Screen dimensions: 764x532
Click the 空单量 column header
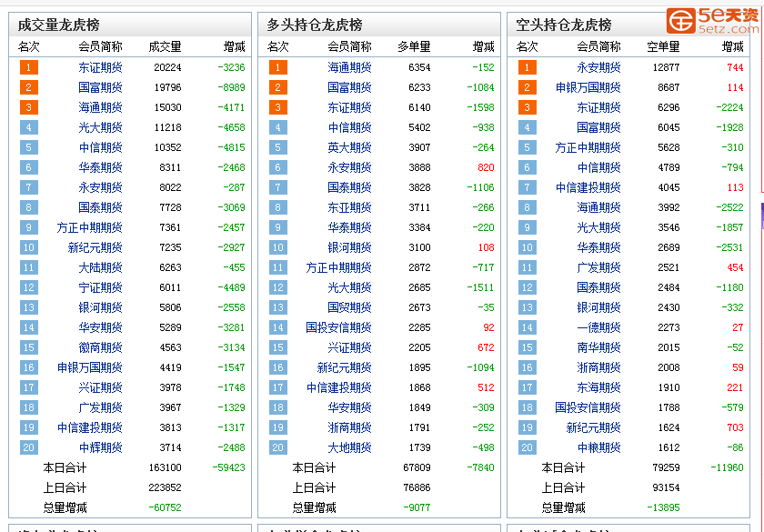[x=663, y=46]
